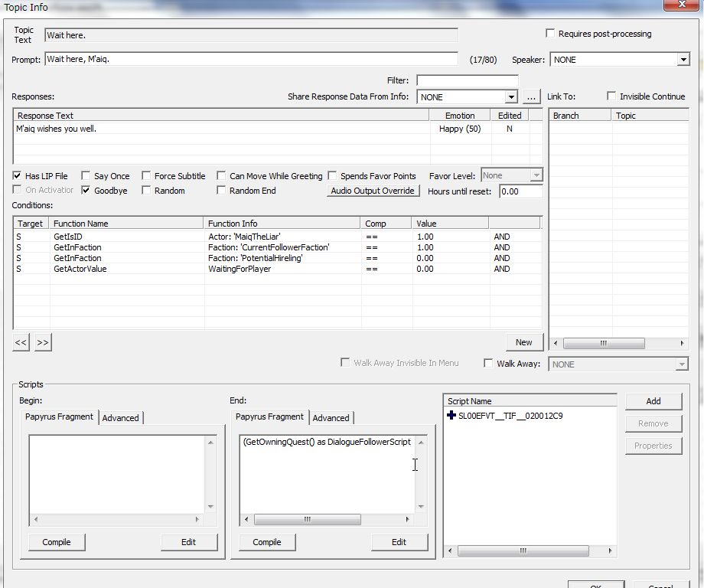This screenshot has height=588, width=704.
Task: Open the End Advanced tab
Action: [x=331, y=418]
